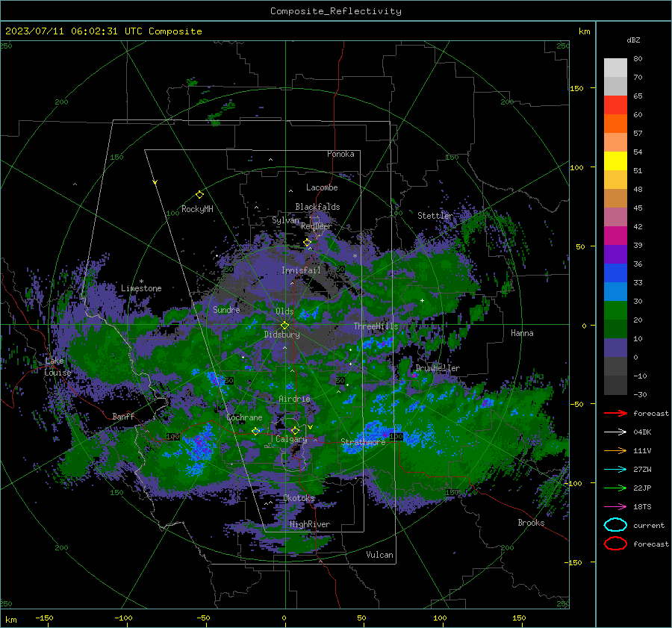
Task: Click the yellow diamond marker at RedDeer
Action: [307, 243]
